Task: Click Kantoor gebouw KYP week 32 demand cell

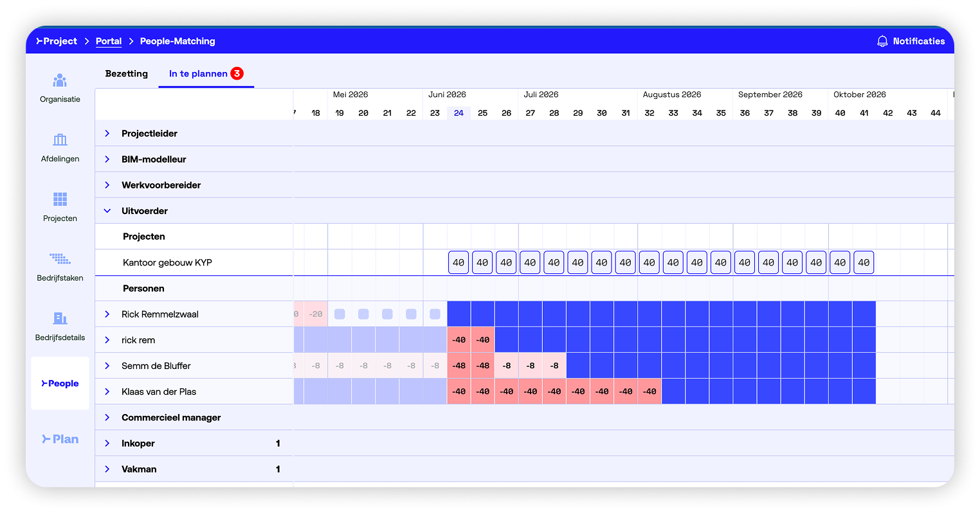Action: click(649, 262)
